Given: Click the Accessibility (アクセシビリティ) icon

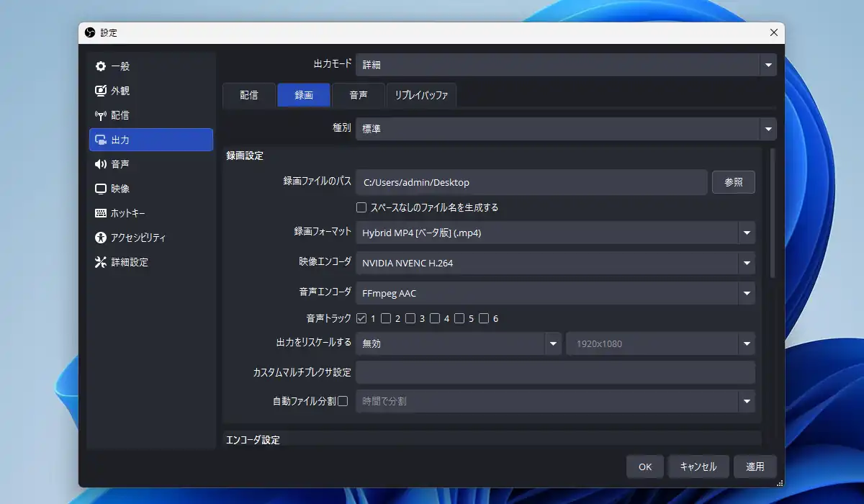Looking at the screenshot, I should (x=101, y=238).
